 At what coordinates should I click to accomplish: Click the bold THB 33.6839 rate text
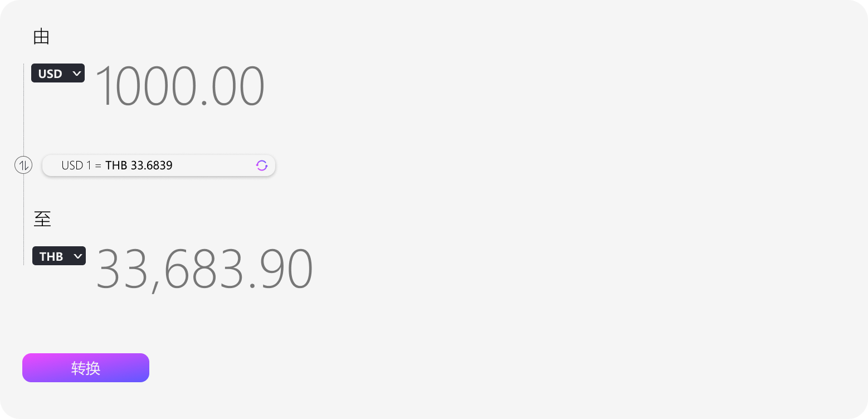click(x=139, y=165)
